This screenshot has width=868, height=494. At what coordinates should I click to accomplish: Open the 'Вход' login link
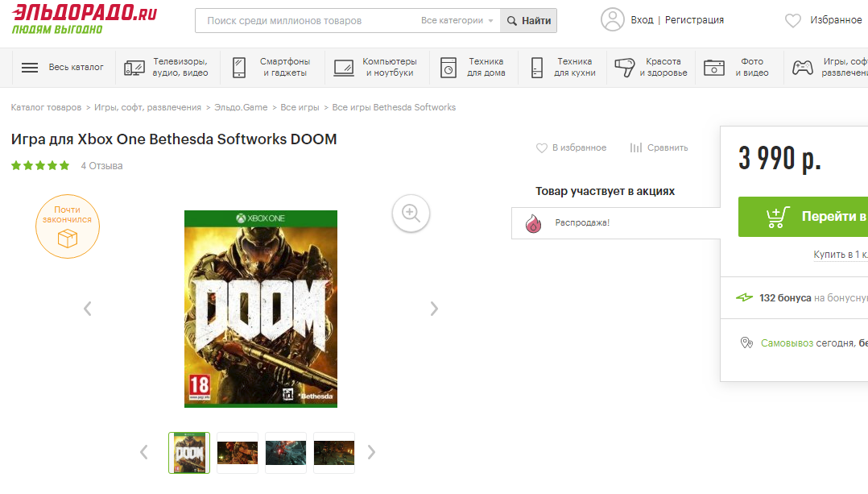click(642, 20)
